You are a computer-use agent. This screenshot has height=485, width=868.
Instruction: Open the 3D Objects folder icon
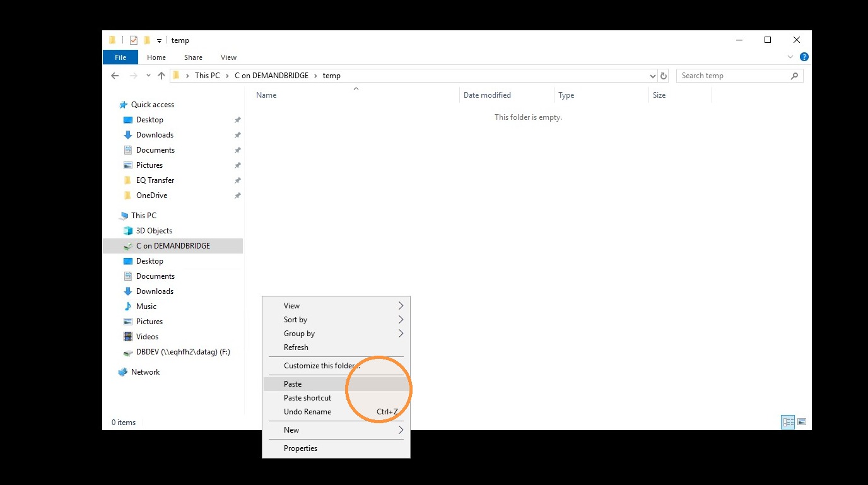tap(128, 231)
